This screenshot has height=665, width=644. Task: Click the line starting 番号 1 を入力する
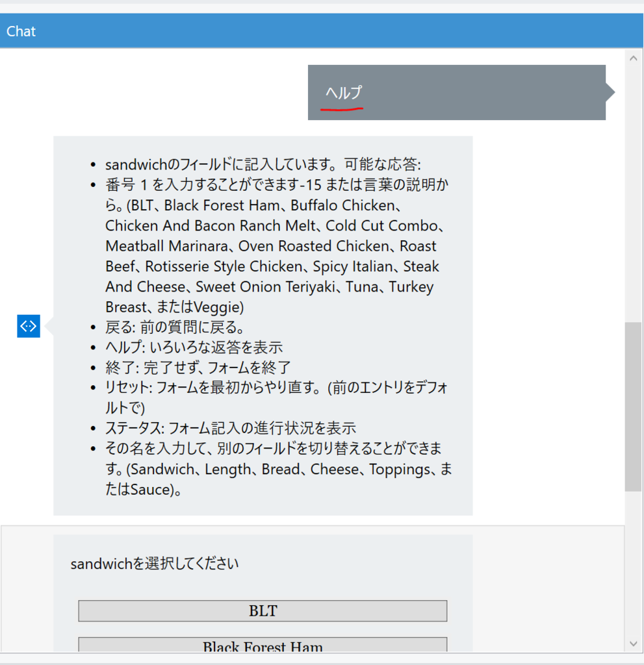[x=277, y=245]
